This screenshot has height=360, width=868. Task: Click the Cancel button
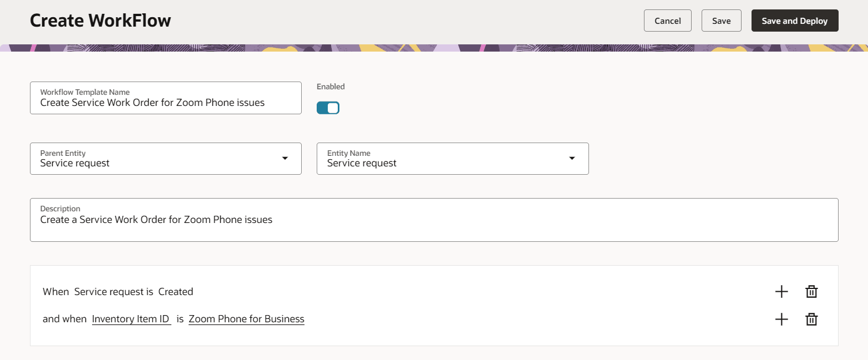[x=667, y=21]
